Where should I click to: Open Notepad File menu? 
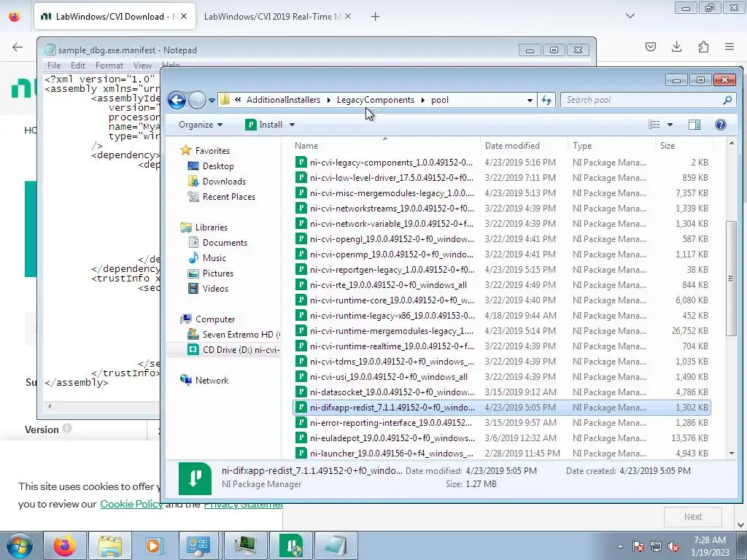pos(54,65)
